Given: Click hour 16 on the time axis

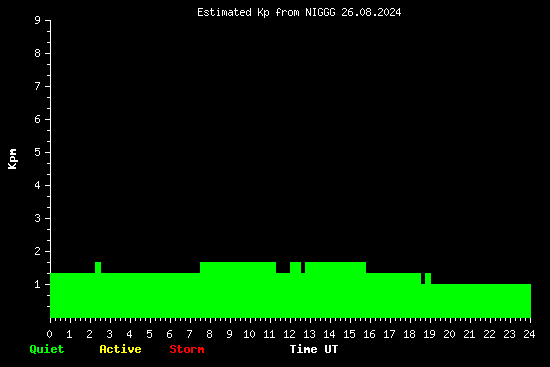Looking at the screenshot, I should pos(369,334).
